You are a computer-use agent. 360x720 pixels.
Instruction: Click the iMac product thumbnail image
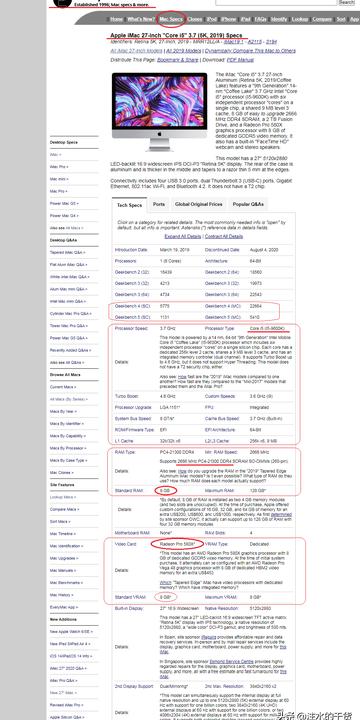[159, 111]
